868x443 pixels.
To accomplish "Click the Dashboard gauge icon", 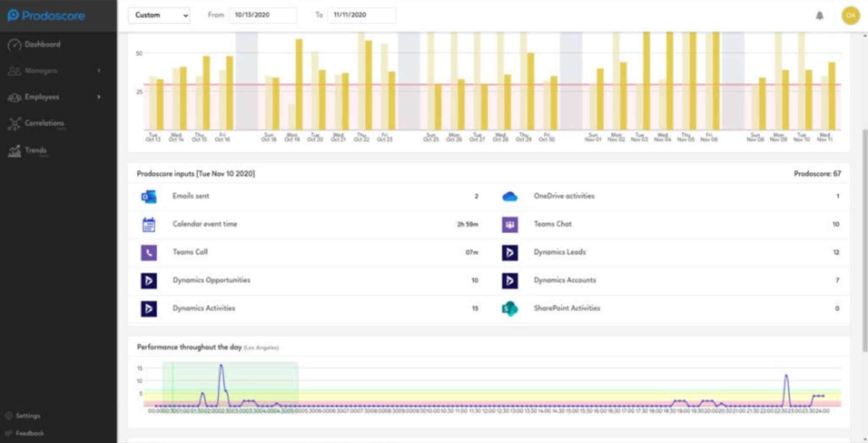I will pos(14,44).
